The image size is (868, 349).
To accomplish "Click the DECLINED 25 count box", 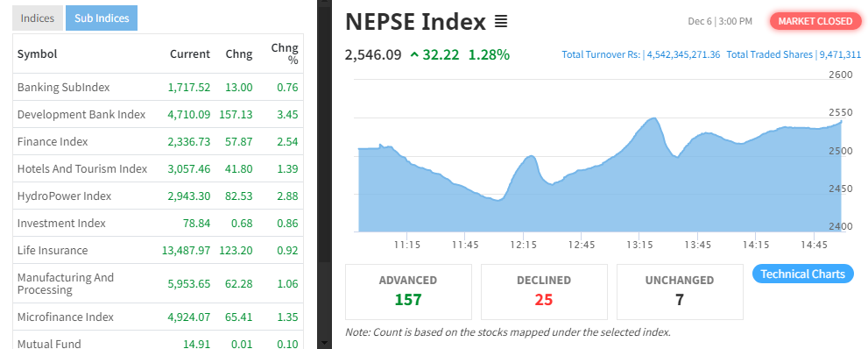I will pos(544,291).
